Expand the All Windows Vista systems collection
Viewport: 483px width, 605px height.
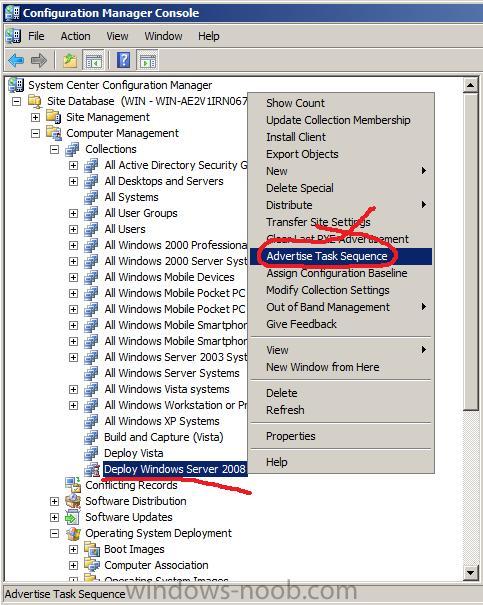click(73, 389)
